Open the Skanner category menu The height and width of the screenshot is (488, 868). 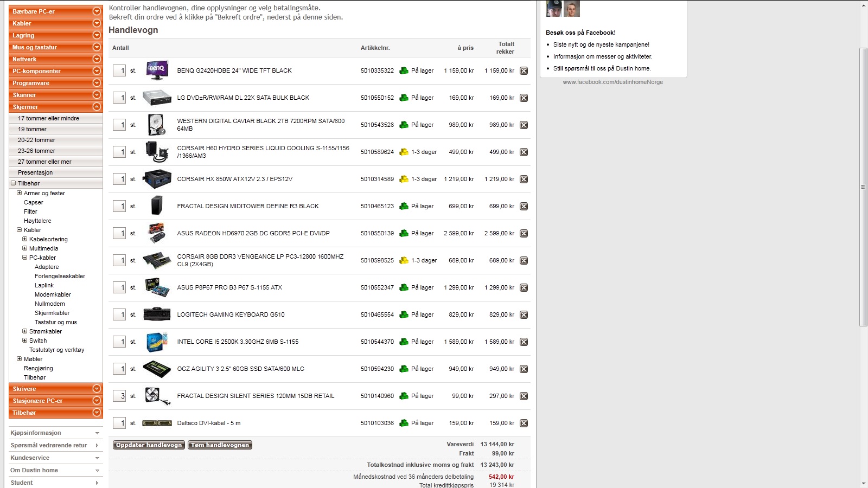pyautogui.click(x=56, y=95)
